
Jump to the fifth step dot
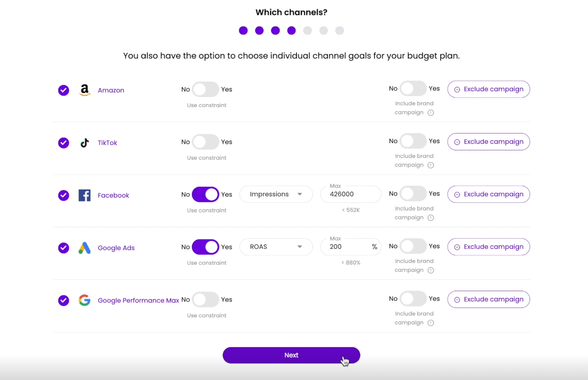click(307, 31)
